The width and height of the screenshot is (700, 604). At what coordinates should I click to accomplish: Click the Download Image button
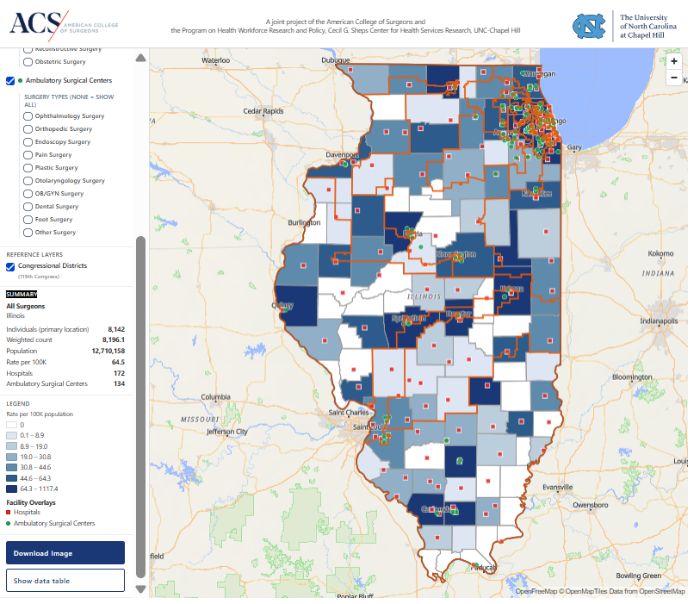[65, 553]
